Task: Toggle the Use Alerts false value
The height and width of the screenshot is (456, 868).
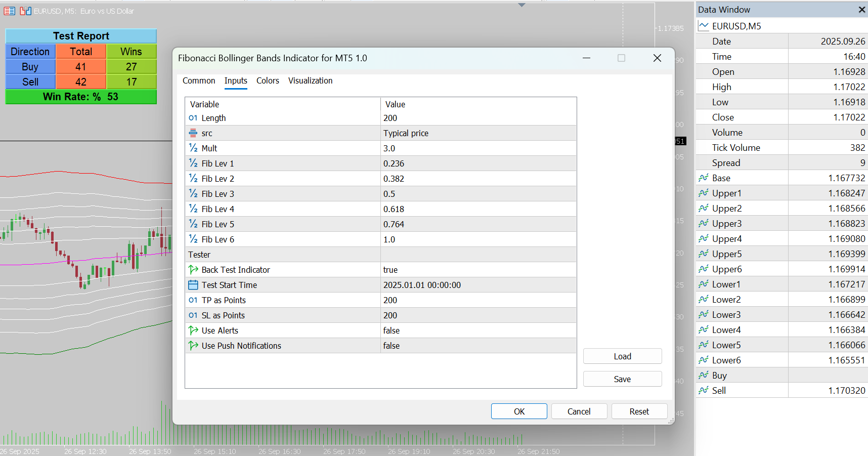Action: 479,330
